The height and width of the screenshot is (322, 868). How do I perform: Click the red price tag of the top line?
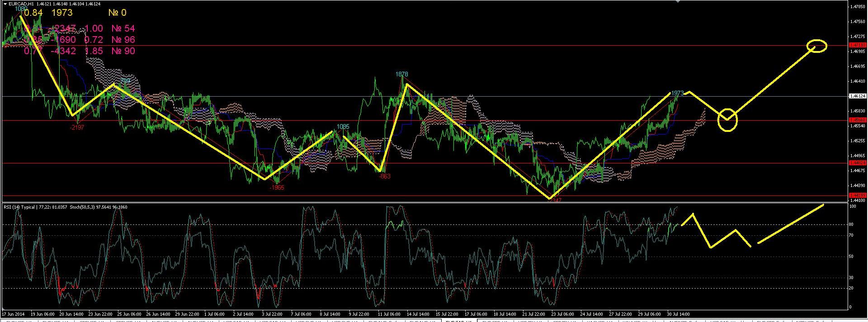pos(858,45)
